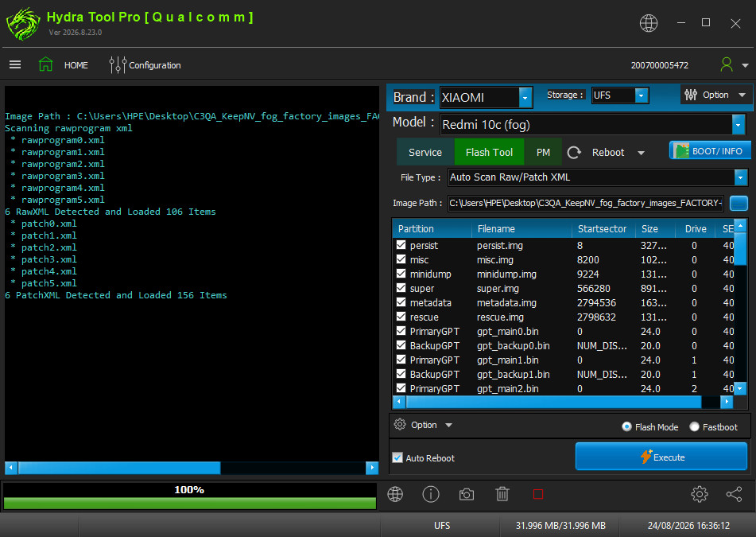Browse for image path with the blue button
This screenshot has width=756, height=537.
coord(739,203)
